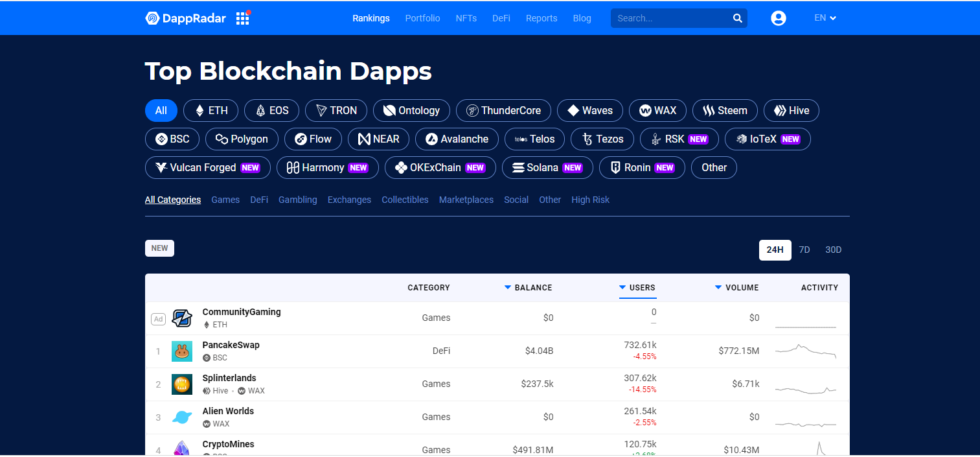
Task: Open the PancakeSwap dapp name link
Action: point(231,345)
